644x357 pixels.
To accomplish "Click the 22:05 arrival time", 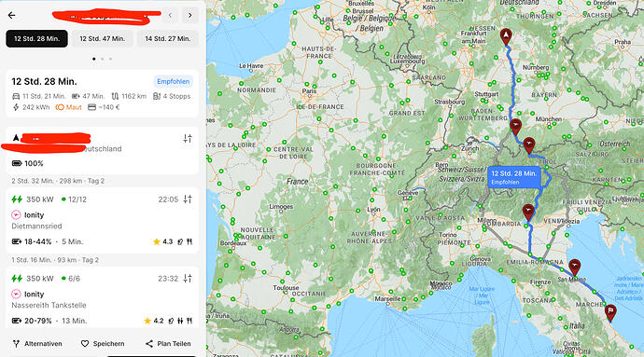I will [168, 199].
